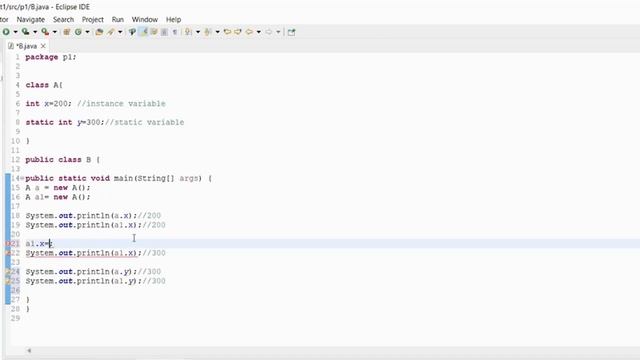
Task: Click the warning marker on line 25
Action: 8,281
